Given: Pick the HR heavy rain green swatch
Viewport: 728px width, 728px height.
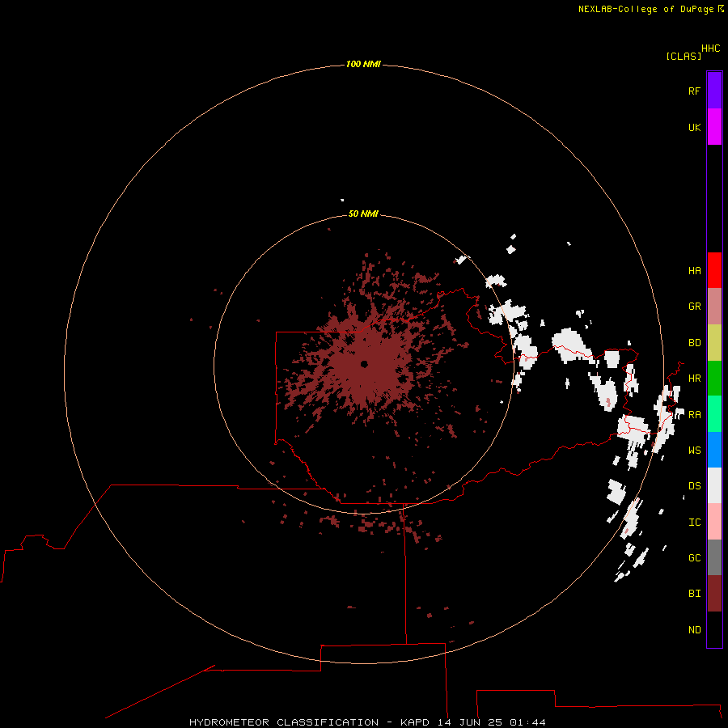Looking at the screenshot, I should click(714, 379).
